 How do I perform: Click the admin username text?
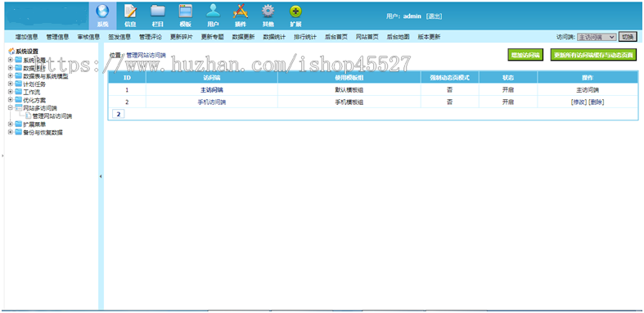412,16
